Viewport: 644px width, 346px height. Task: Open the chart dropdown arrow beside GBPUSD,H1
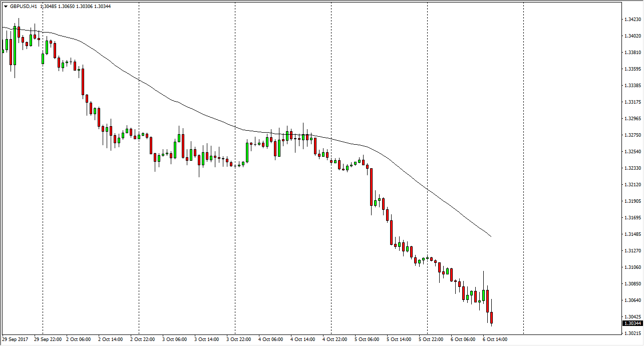6,7
